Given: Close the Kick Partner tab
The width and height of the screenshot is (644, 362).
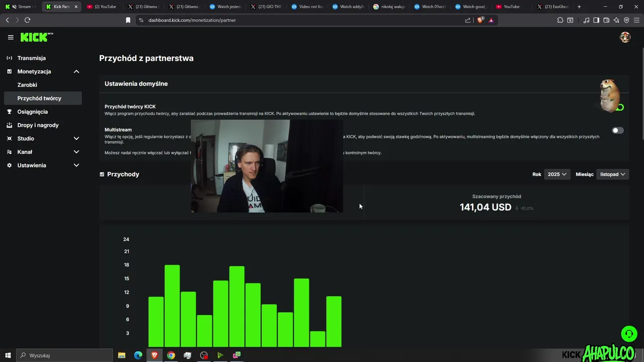Looking at the screenshot, I should coord(76,7).
